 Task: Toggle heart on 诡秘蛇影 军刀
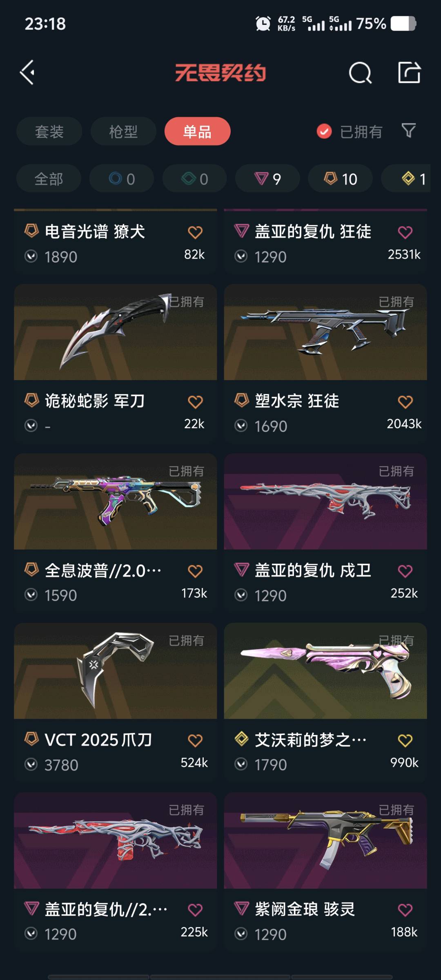(195, 401)
